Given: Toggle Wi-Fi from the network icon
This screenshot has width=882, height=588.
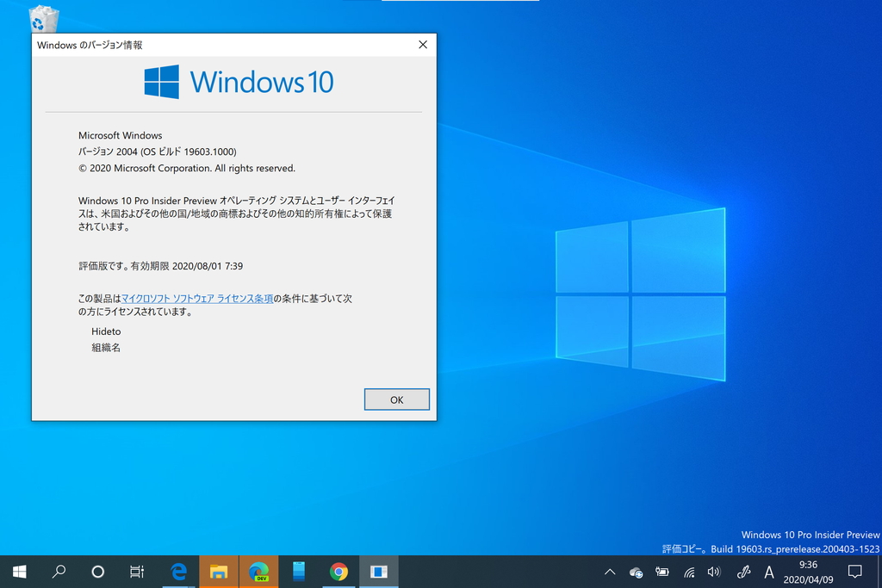Looking at the screenshot, I should point(687,571).
